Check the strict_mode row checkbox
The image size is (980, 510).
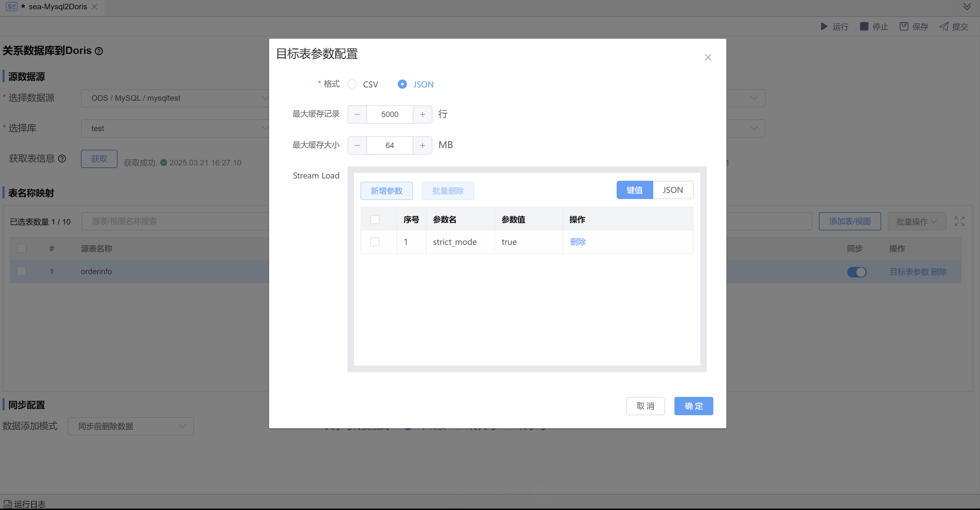point(375,242)
